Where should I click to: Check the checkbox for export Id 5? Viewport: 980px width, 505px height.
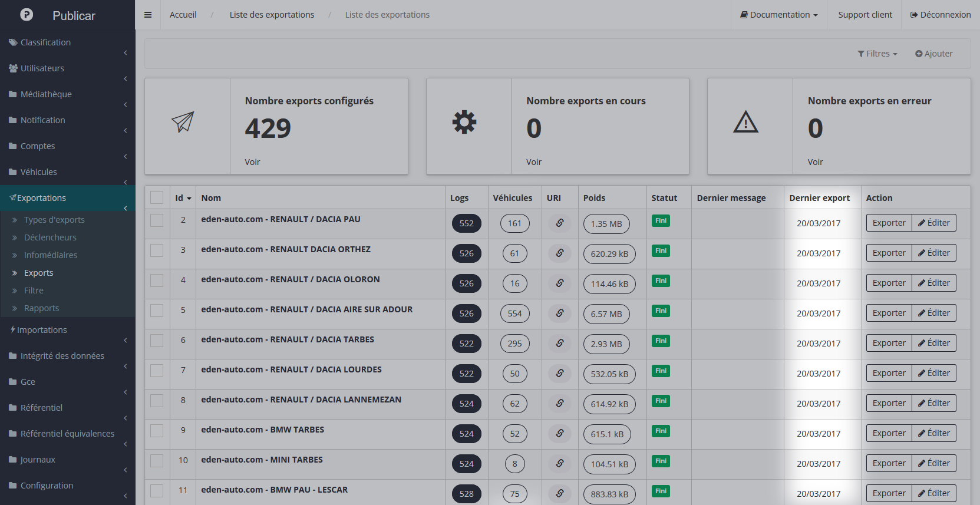pyautogui.click(x=157, y=311)
